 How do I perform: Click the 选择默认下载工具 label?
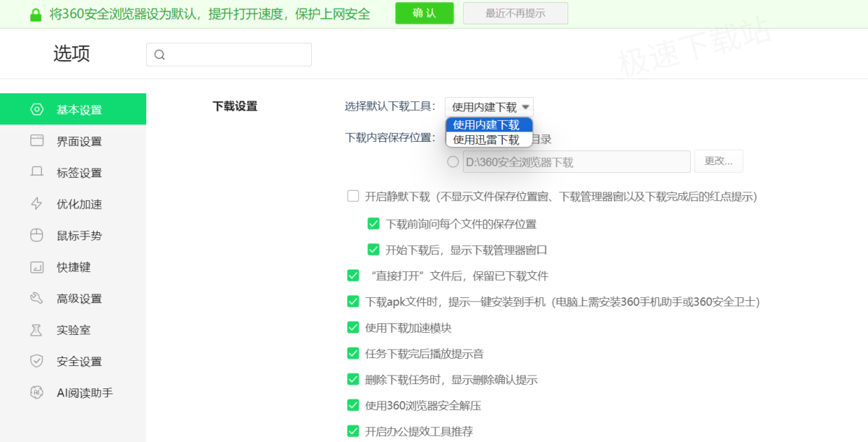pyautogui.click(x=391, y=106)
